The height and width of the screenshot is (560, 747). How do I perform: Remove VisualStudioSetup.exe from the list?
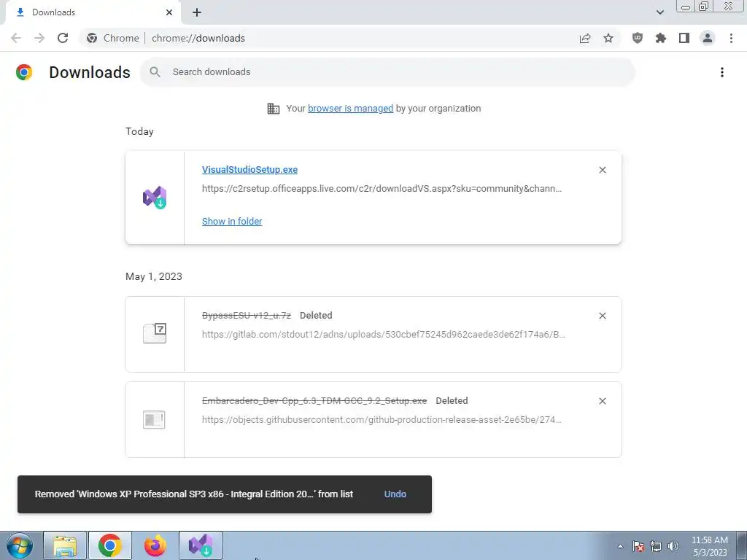[x=603, y=170]
